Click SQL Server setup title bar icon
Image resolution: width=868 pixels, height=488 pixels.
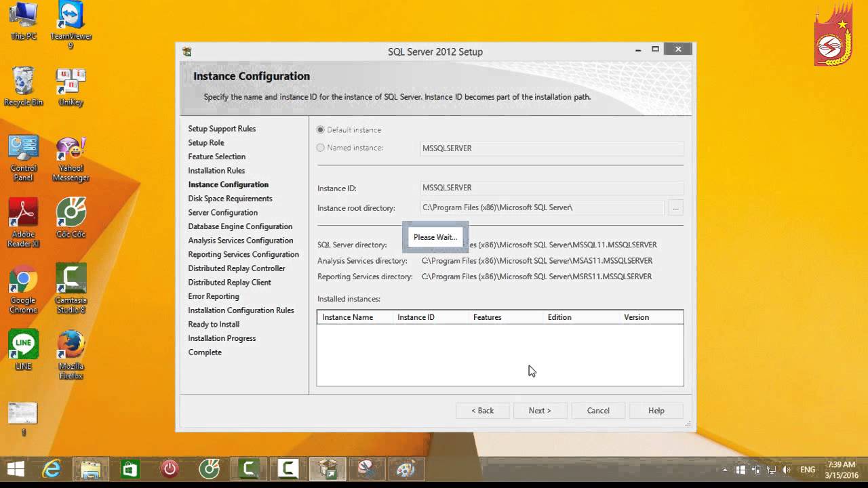point(186,52)
